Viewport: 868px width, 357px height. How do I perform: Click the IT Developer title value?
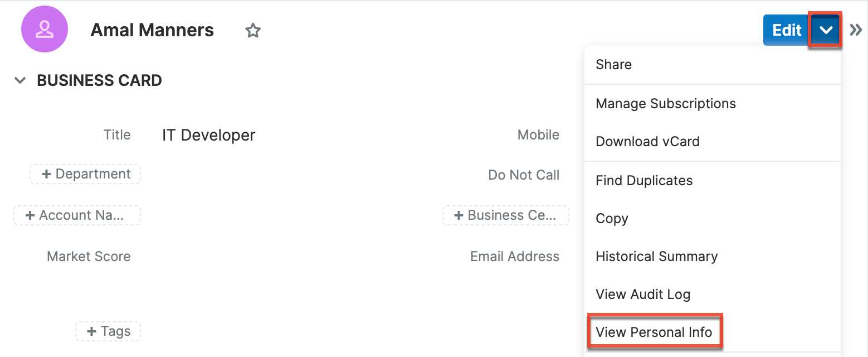click(x=208, y=134)
